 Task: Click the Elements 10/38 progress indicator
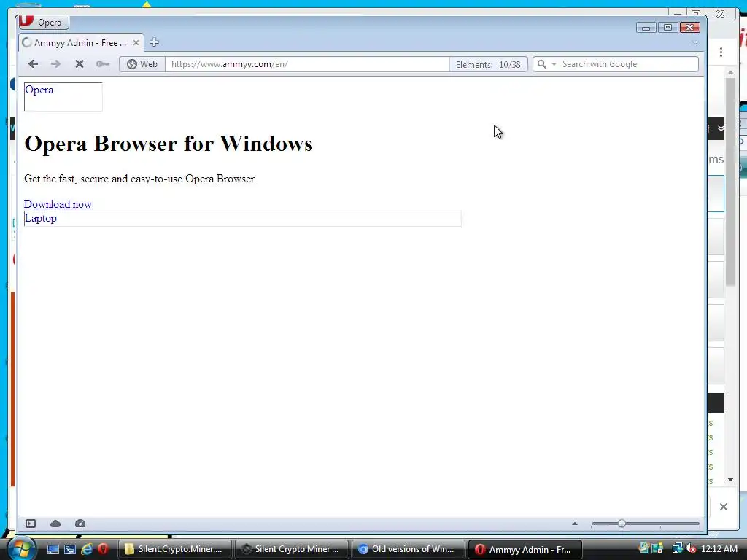[488, 64]
